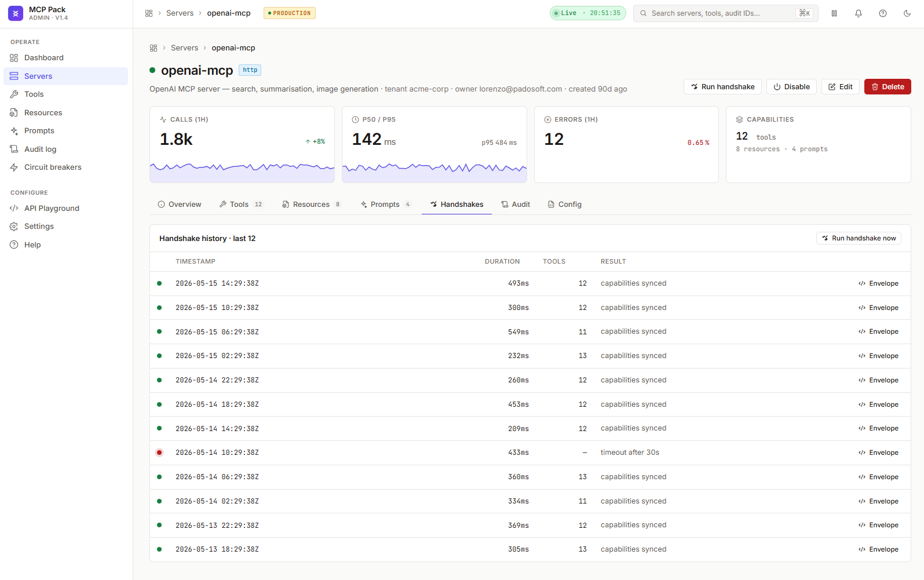Click the grid icon in the page breadcrumb
The width and height of the screenshot is (924, 580).
[154, 48]
